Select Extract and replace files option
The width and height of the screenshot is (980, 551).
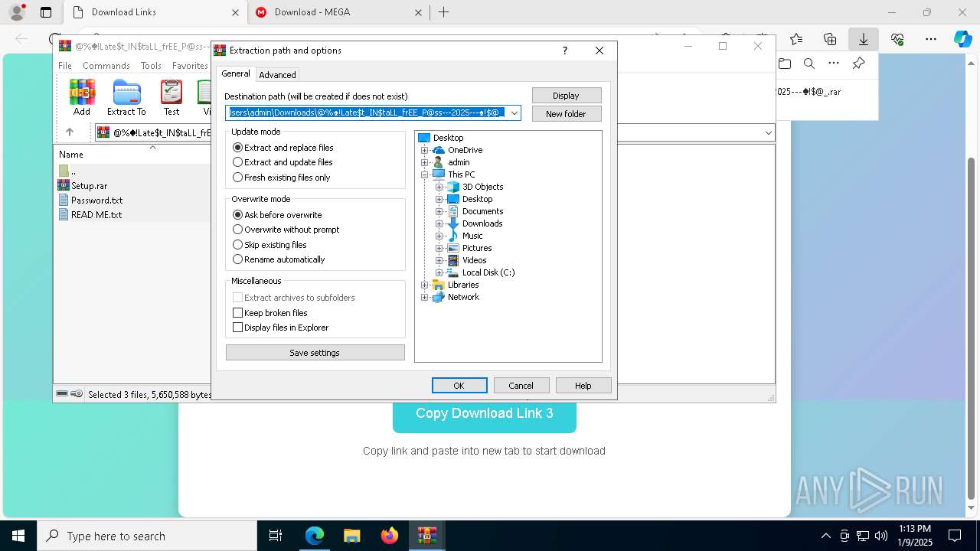tap(283, 148)
